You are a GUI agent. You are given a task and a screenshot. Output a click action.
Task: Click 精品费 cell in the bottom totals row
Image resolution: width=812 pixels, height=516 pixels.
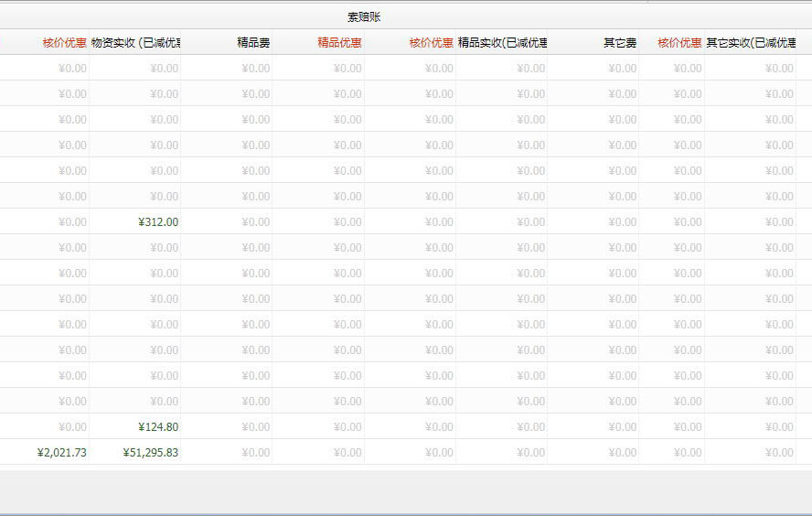(255, 452)
